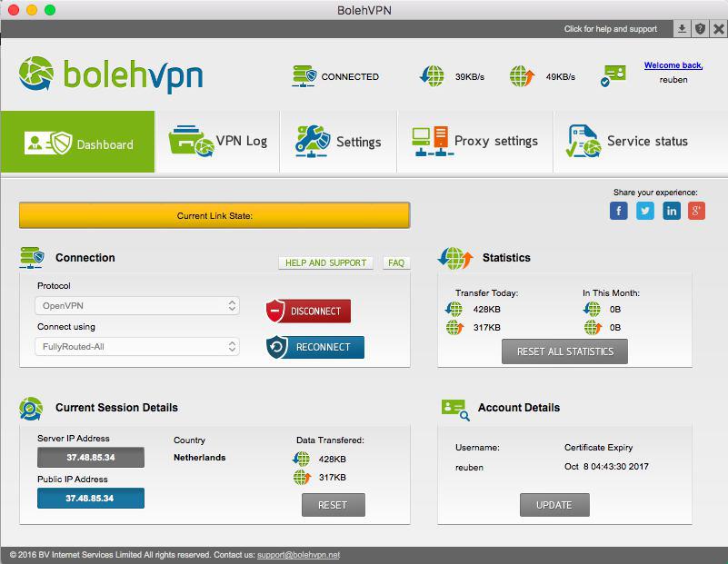The width and height of the screenshot is (728, 564).
Task: Click In This Month upload icon
Action: click(593, 328)
